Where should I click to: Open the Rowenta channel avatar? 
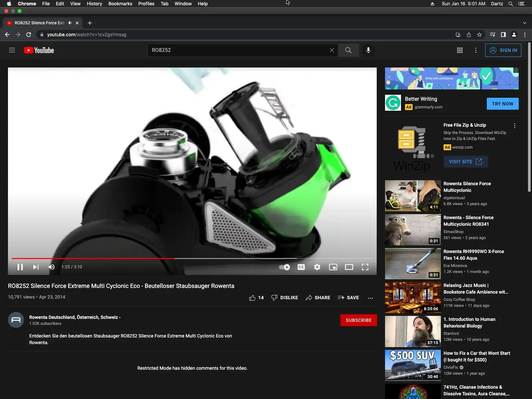[x=16, y=320]
